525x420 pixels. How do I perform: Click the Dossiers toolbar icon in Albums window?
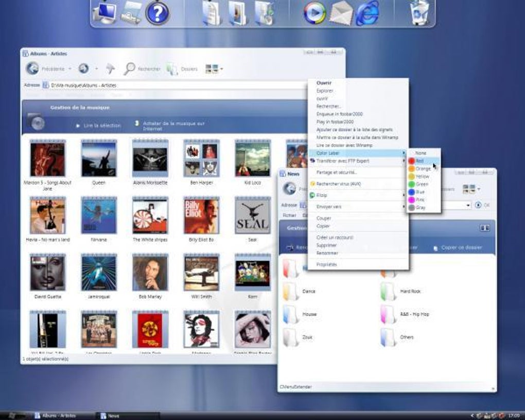coord(172,68)
